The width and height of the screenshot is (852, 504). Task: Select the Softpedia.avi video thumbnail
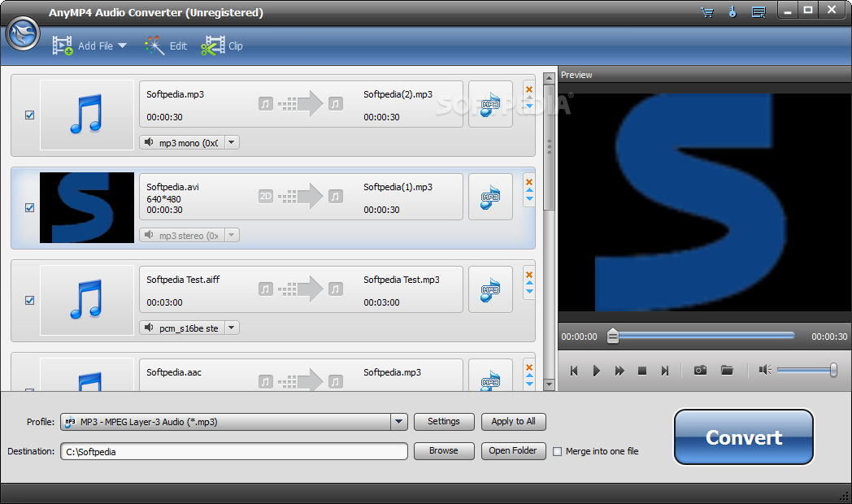point(87,207)
